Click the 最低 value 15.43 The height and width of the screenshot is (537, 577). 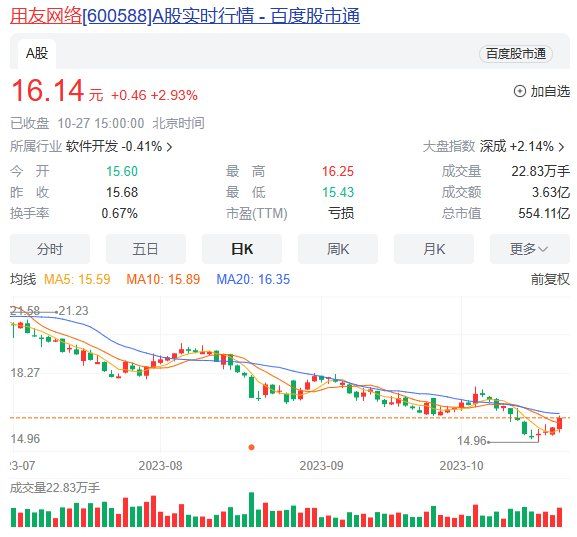click(x=338, y=192)
